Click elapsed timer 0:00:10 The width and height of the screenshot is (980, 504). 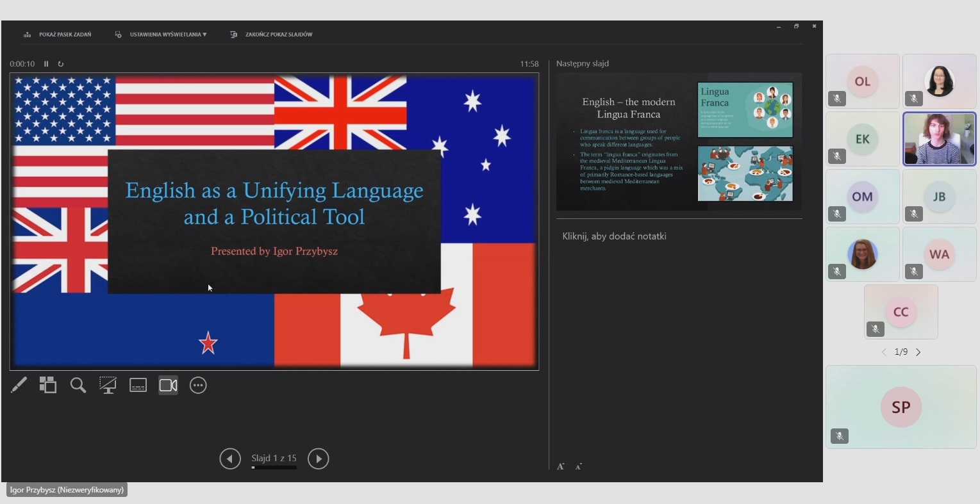point(22,64)
